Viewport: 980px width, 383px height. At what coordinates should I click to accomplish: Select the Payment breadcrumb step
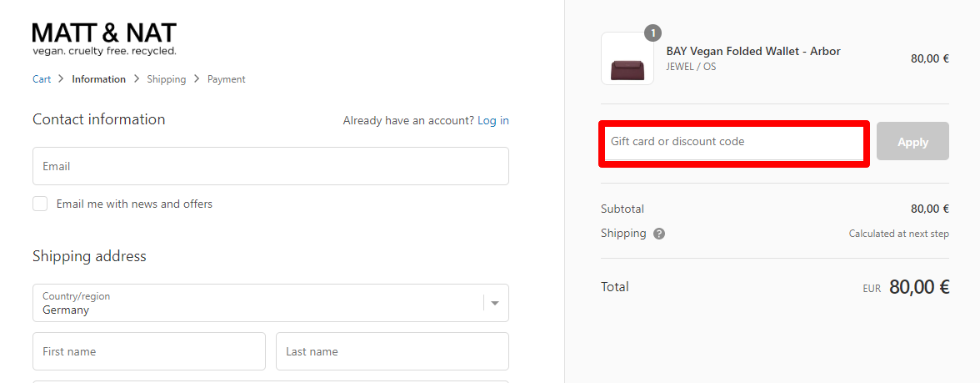(x=226, y=79)
